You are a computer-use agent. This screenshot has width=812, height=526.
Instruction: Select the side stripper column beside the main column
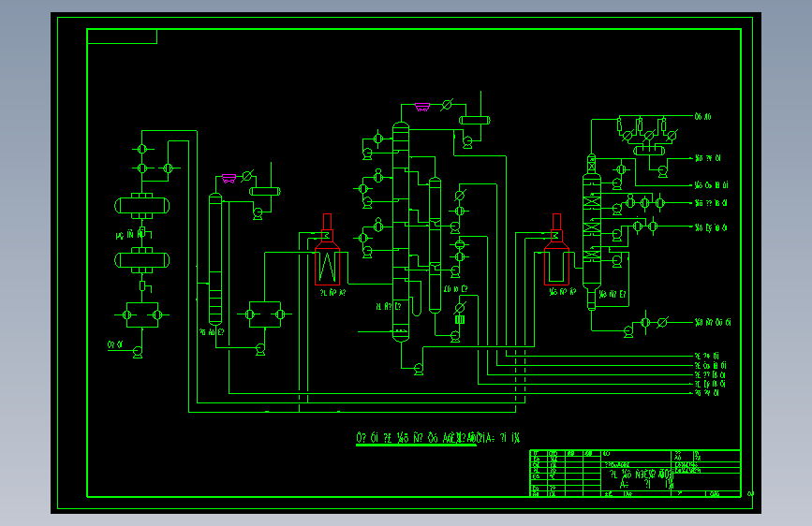coord(435,245)
